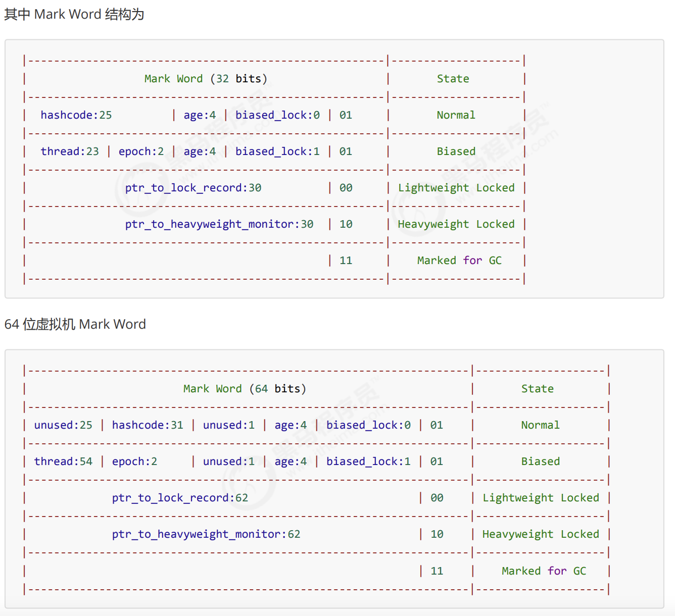Click '01' in the thread:54 row
This screenshot has width=675, height=616.
tap(437, 461)
